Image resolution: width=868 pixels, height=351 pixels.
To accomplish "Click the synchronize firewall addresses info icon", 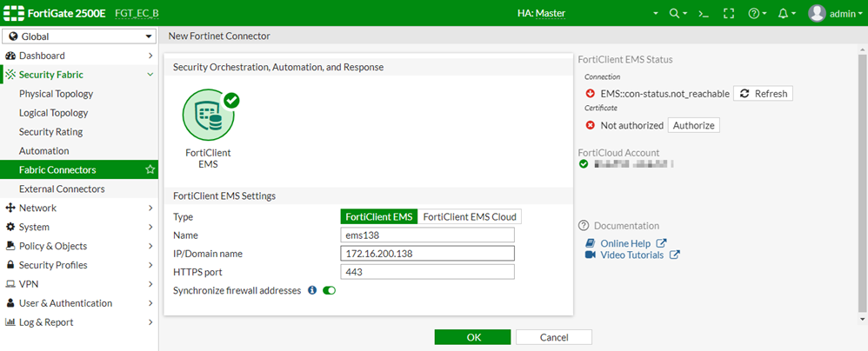I will 311,290.
